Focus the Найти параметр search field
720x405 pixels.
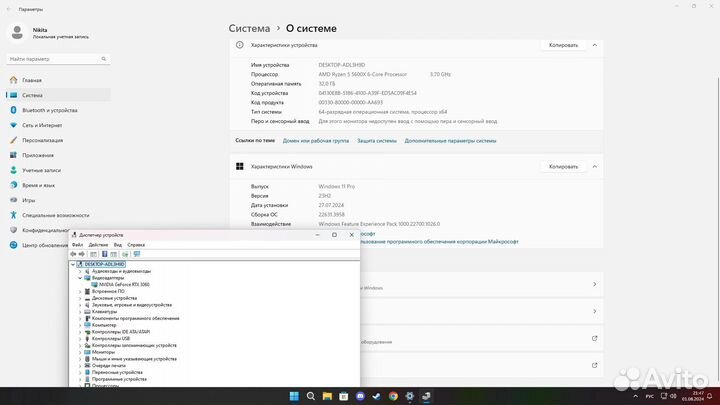(x=58, y=59)
